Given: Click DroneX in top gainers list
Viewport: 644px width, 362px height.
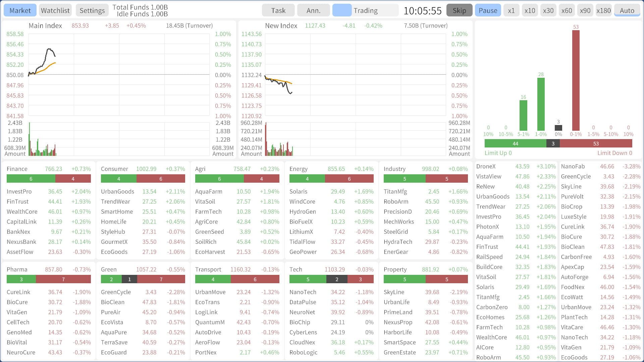Looking at the screenshot, I should [x=486, y=166].
